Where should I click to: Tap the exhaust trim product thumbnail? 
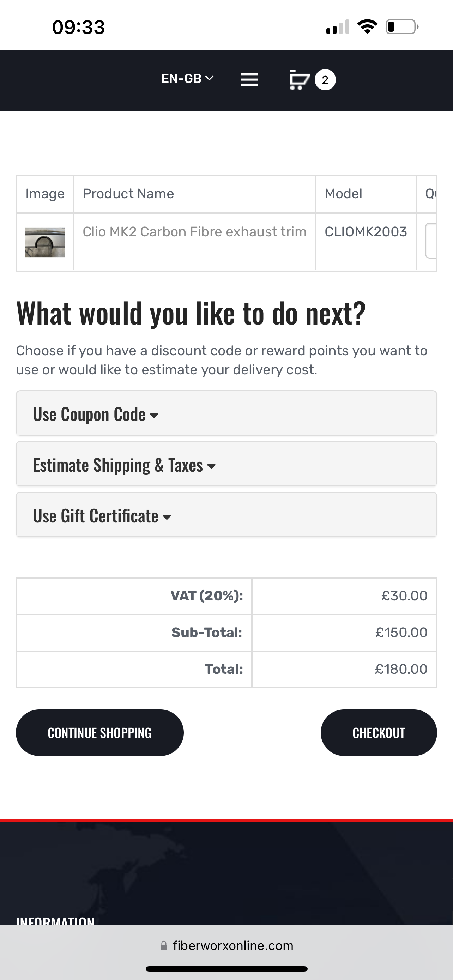[45, 242]
